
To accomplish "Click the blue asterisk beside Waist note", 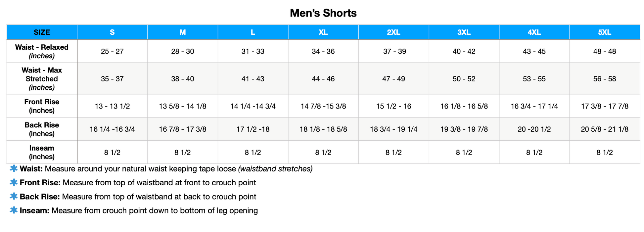I will pos(14,168).
